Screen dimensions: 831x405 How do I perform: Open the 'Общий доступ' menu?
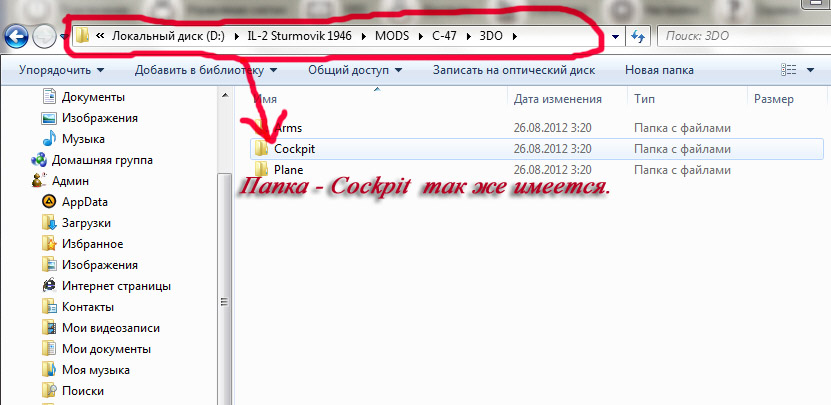pyautogui.click(x=355, y=70)
